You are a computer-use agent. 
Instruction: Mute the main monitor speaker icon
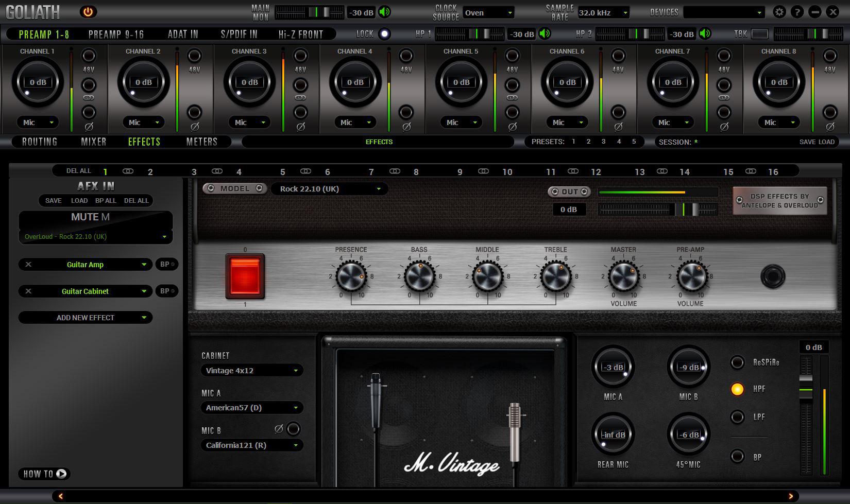pyautogui.click(x=384, y=12)
